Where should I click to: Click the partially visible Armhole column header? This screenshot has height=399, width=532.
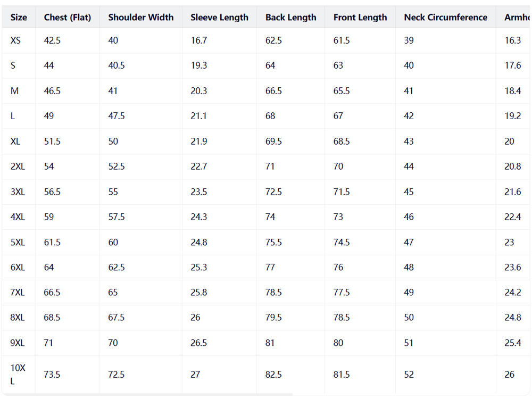tap(517, 18)
